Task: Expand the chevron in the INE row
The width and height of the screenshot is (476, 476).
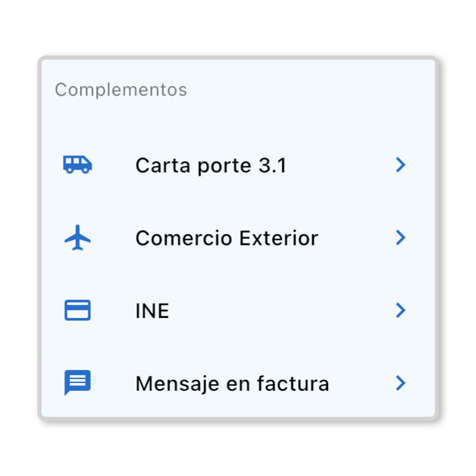Action: (x=400, y=310)
